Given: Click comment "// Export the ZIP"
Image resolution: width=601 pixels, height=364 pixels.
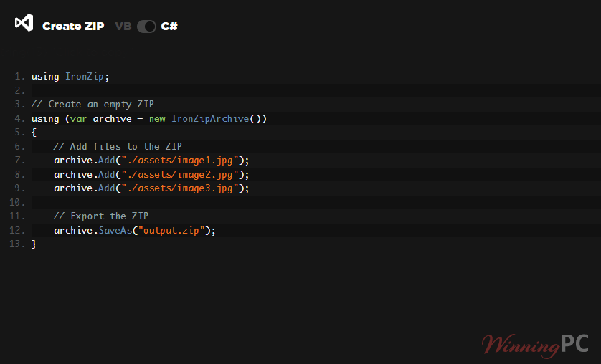Looking at the screenshot, I should pos(101,216).
